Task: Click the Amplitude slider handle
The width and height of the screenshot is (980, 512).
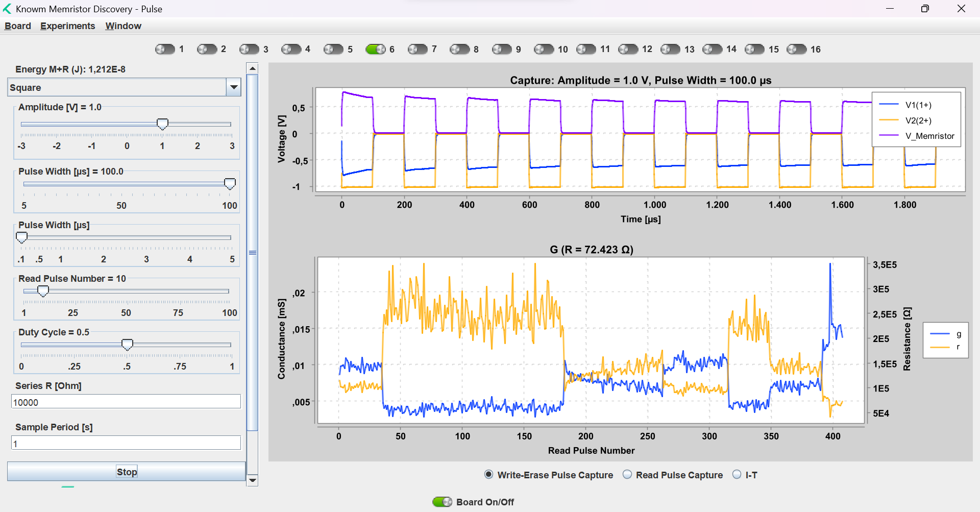Action: pyautogui.click(x=162, y=124)
